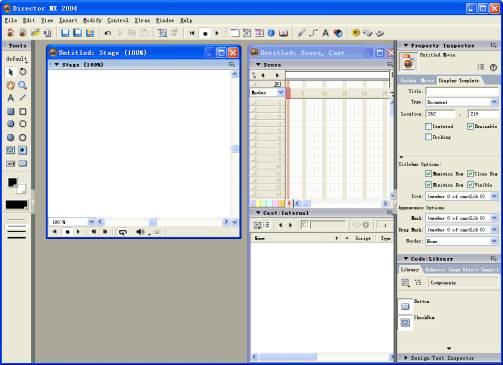Open the Xtras menu
The height and width of the screenshot is (365, 503).
[x=142, y=20]
